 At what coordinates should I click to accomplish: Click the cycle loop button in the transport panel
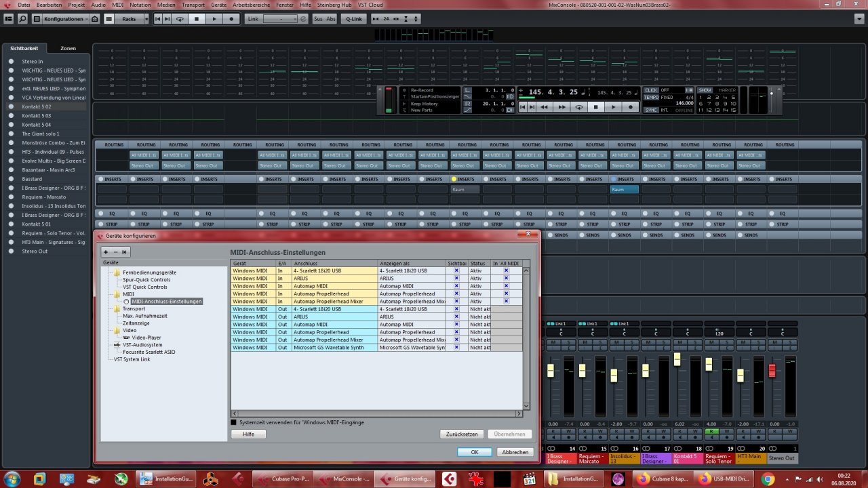click(x=579, y=106)
